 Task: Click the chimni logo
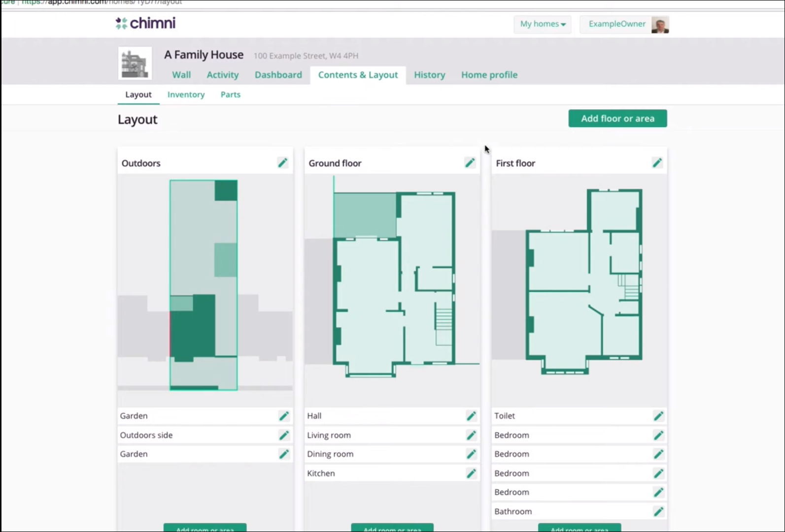coord(145,23)
